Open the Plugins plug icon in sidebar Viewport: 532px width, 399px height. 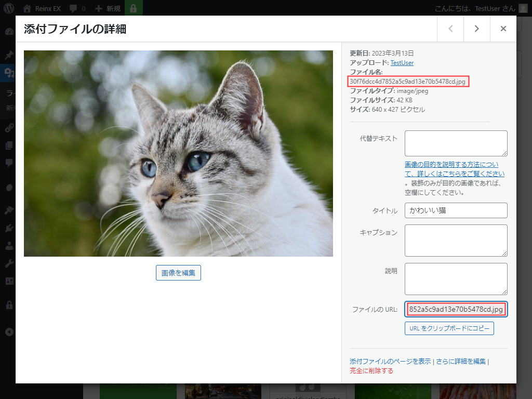click(x=9, y=228)
